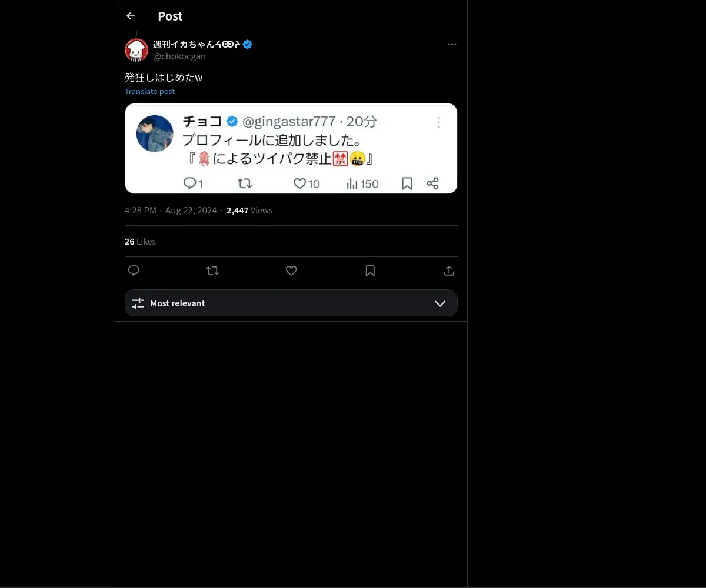Open the three-dot more options menu
This screenshot has height=588, width=706.
click(452, 45)
